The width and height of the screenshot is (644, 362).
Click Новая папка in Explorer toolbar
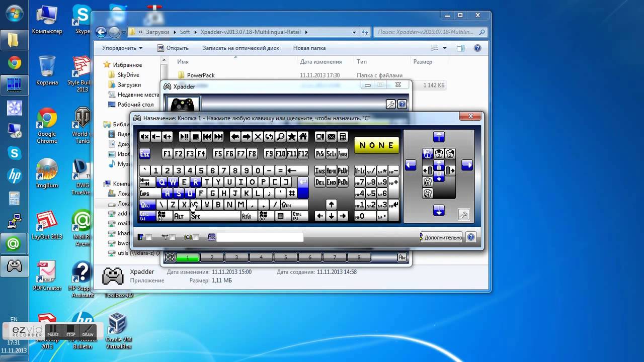(x=309, y=48)
